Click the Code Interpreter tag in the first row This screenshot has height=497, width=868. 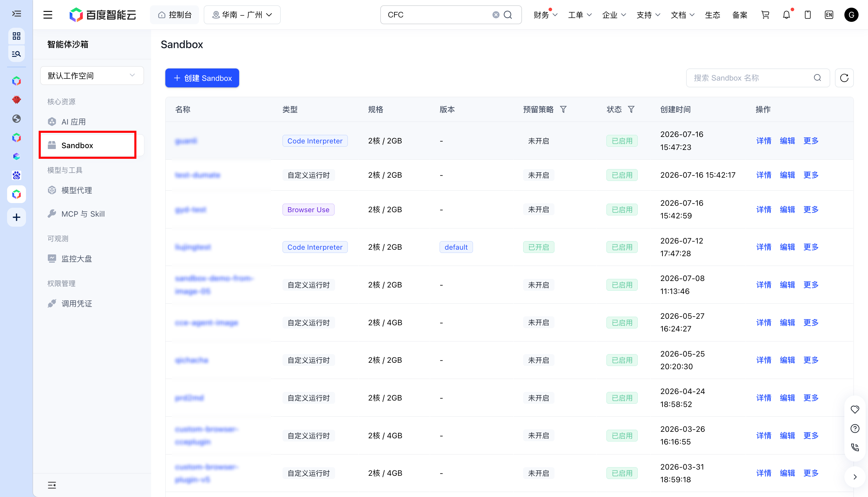click(x=315, y=141)
